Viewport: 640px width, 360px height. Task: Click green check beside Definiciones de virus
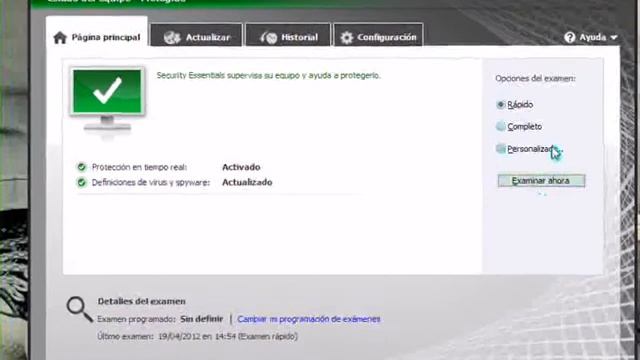[82, 182]
